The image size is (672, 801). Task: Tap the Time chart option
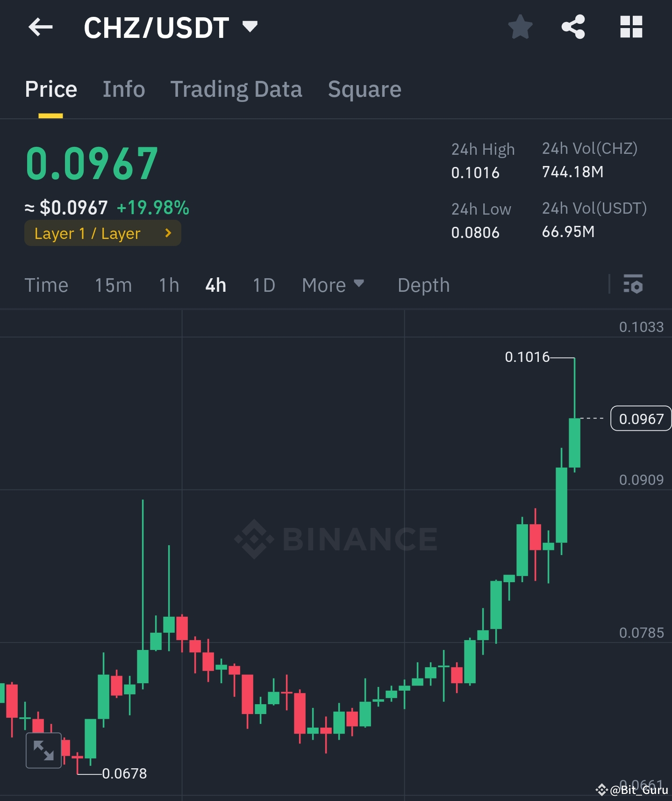(x=46, y=285)
